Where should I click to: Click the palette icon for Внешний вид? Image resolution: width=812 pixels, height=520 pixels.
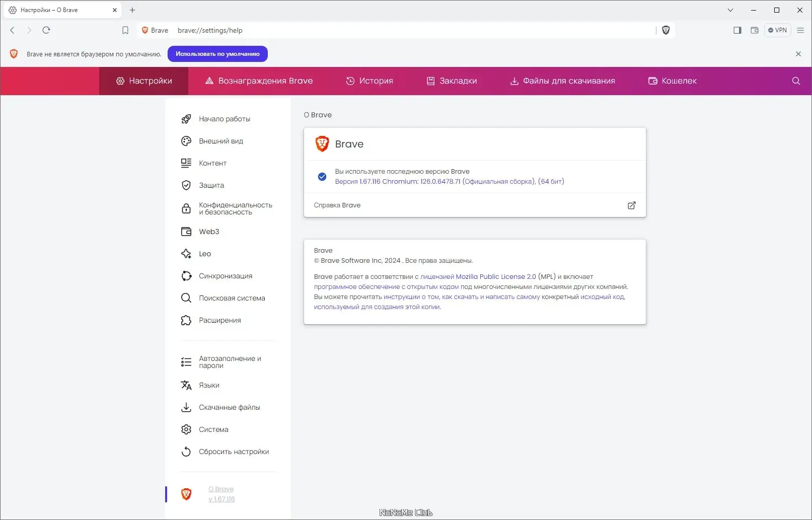(186, 141)
